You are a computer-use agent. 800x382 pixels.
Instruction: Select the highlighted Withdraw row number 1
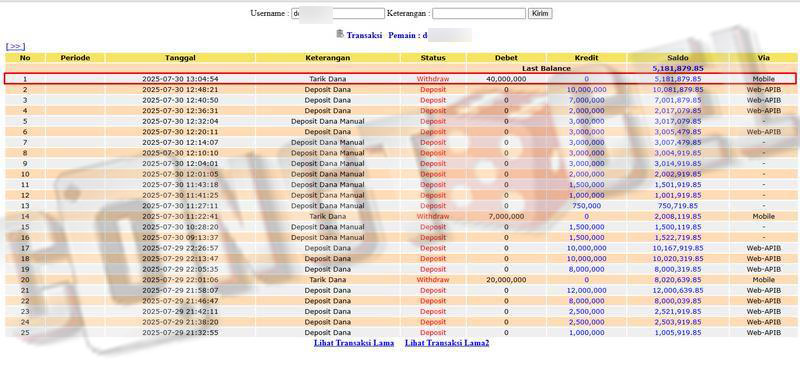point(399,79)
